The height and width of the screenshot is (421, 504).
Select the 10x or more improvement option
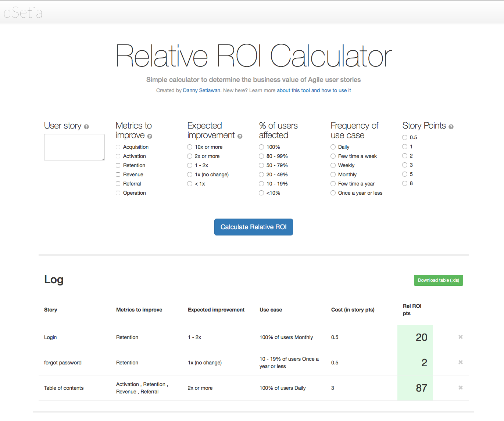pos(190,147)
